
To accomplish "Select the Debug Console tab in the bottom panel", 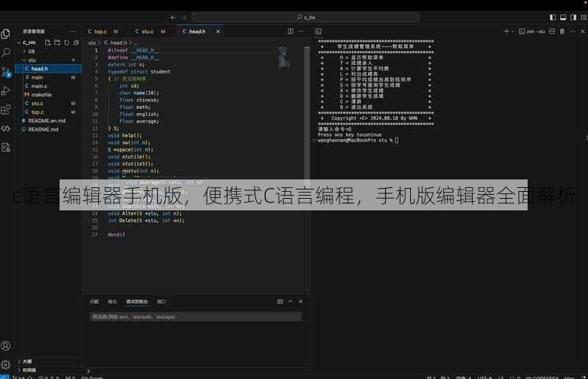I will click(137, 302).
